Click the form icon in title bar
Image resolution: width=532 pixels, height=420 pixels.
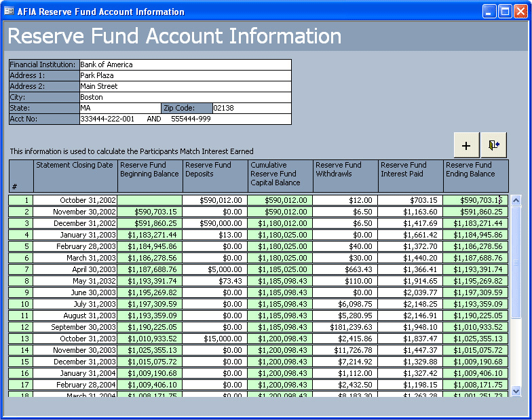tap(9, 12)
